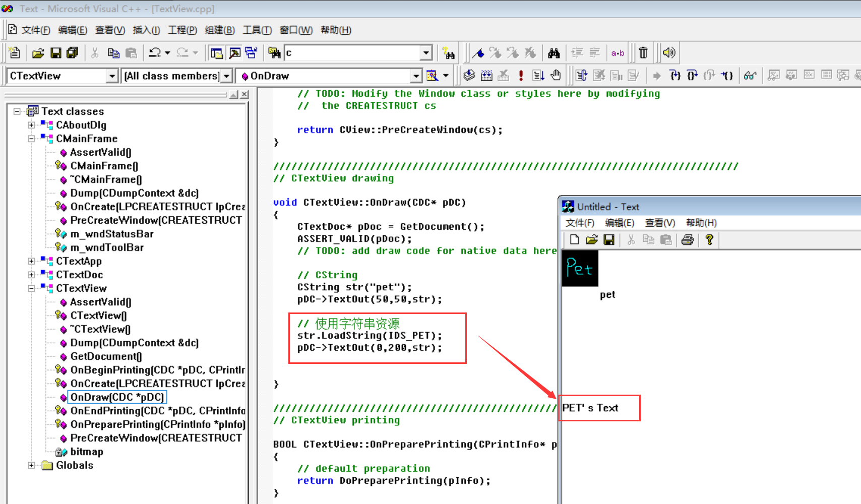This screenshot has width=861, height=504.
Task: Click the Search help binoculars icon
Action: tap(448, 52)
